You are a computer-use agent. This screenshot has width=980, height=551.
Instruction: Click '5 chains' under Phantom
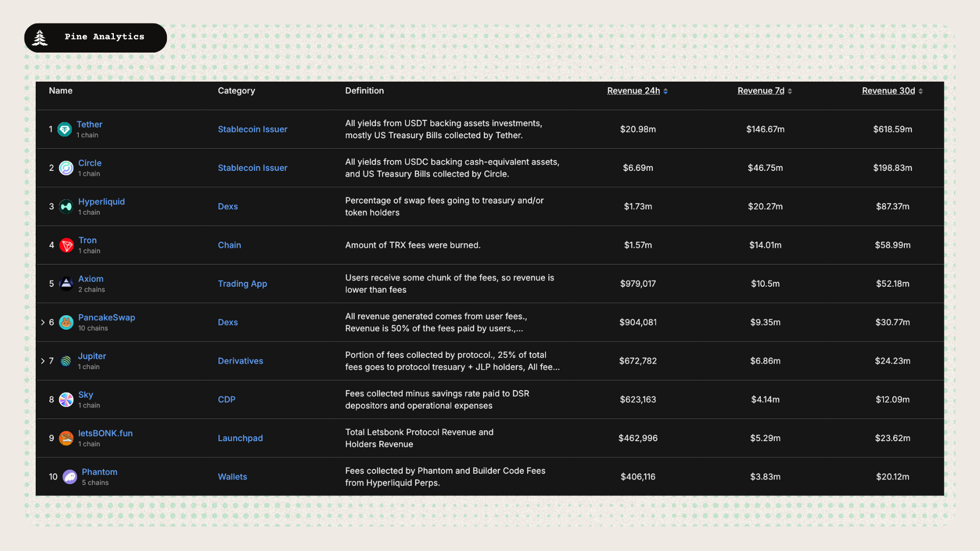[95, 483]
